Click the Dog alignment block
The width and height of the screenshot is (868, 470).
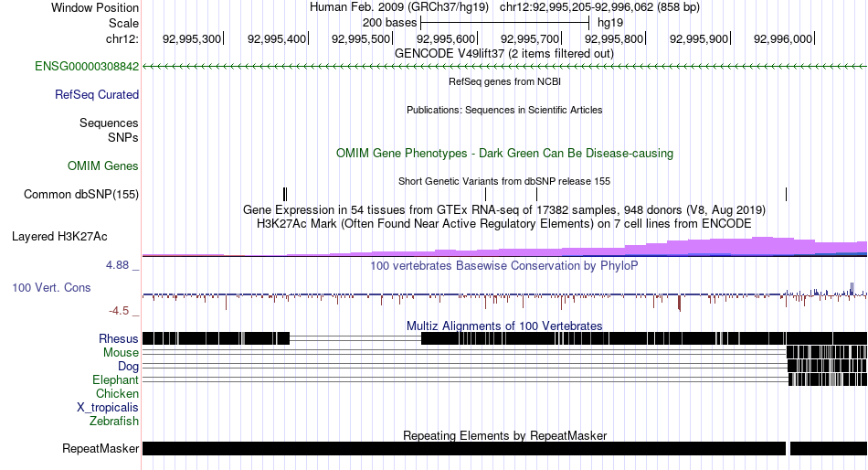827,366
